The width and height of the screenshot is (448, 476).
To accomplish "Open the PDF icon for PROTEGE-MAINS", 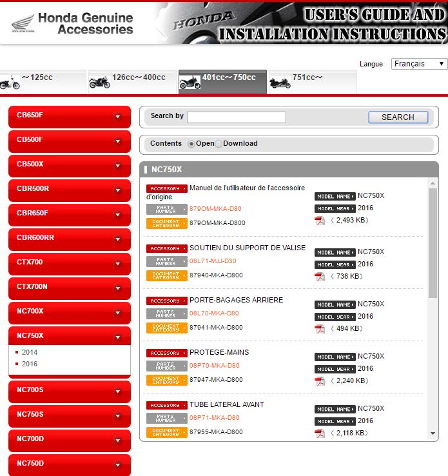I will click(x=319, y=381).
